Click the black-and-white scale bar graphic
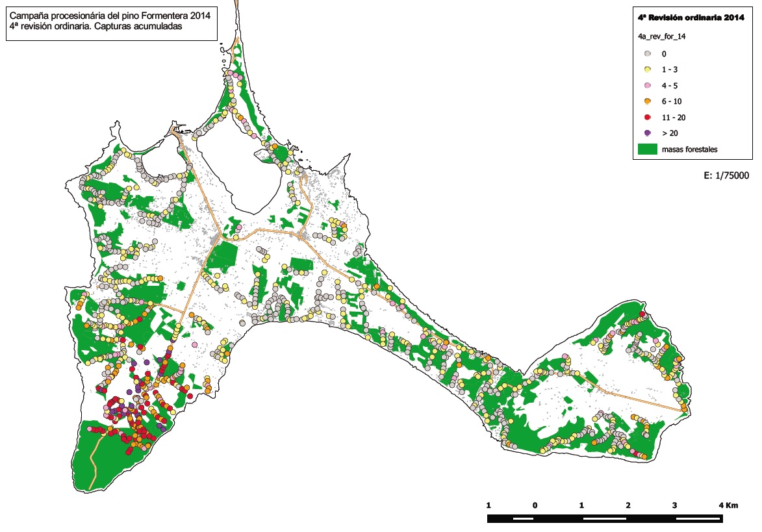 tap(604, 518)
